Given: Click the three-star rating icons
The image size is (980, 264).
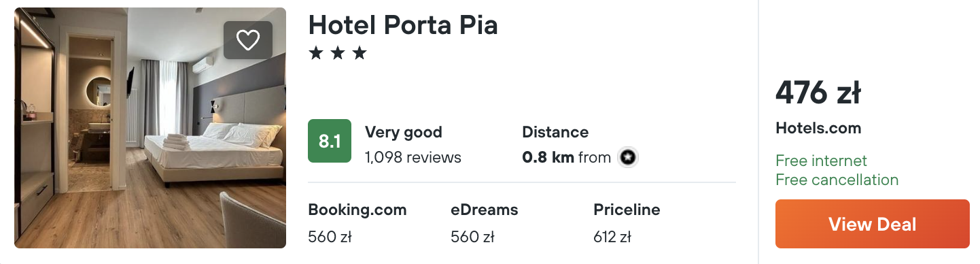Looking at the screenshot, I should (x=338, y=53).
